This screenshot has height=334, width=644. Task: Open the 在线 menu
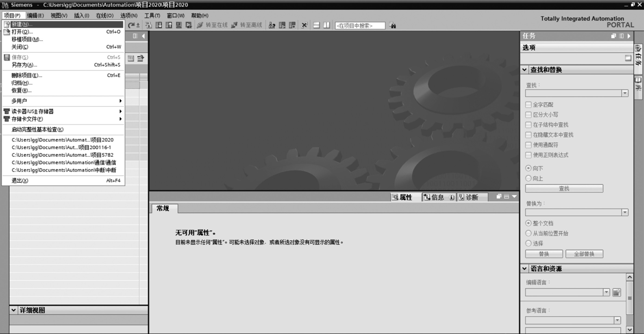tap(105, 16)
